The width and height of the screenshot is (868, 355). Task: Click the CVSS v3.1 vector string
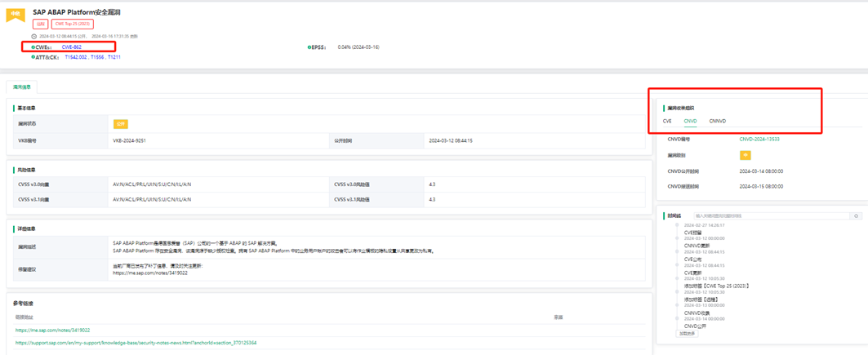pyautogui.click(x=152, y=200)
